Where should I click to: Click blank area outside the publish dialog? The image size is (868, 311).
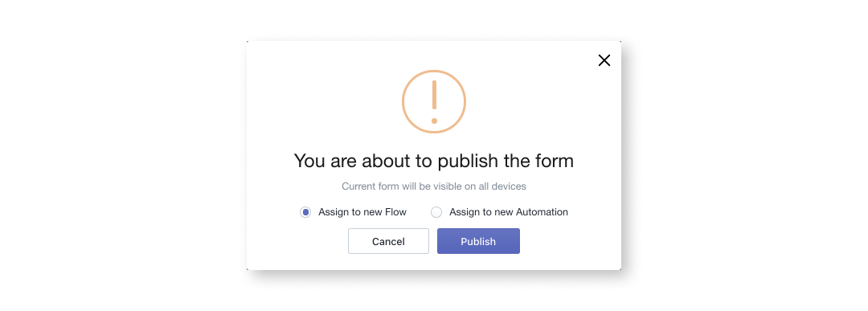coord(122,155)
